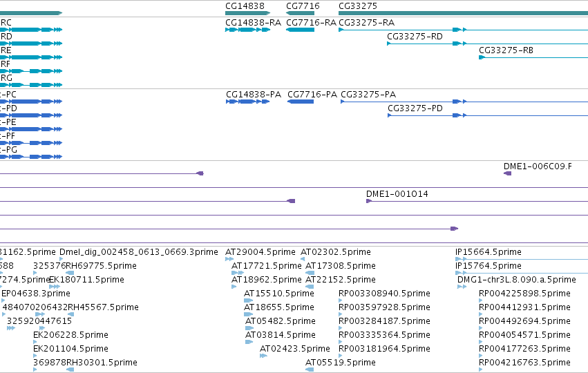Click the EK201104.5prime label

pyautogui.click(x=71, y=349)
